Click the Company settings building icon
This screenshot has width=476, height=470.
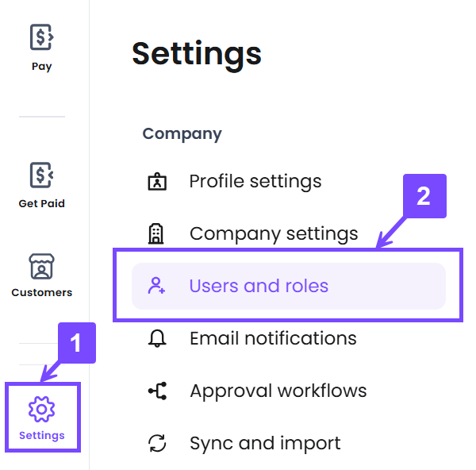tap(157, 233)
